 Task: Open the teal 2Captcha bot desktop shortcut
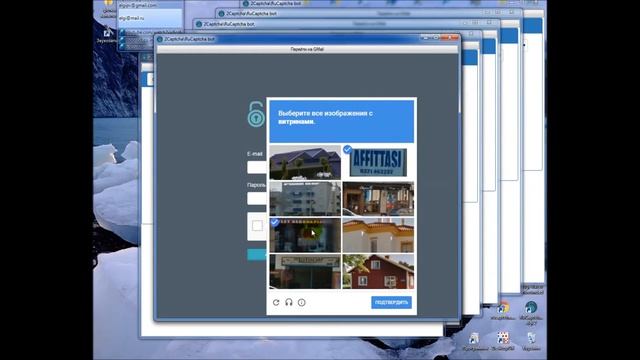click(531, 312)
